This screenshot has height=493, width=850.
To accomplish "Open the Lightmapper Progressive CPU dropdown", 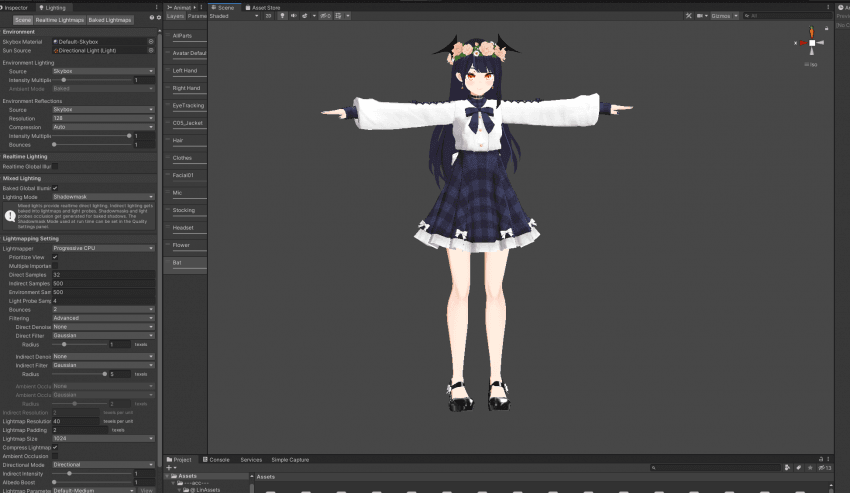I will tap(103, 248).
